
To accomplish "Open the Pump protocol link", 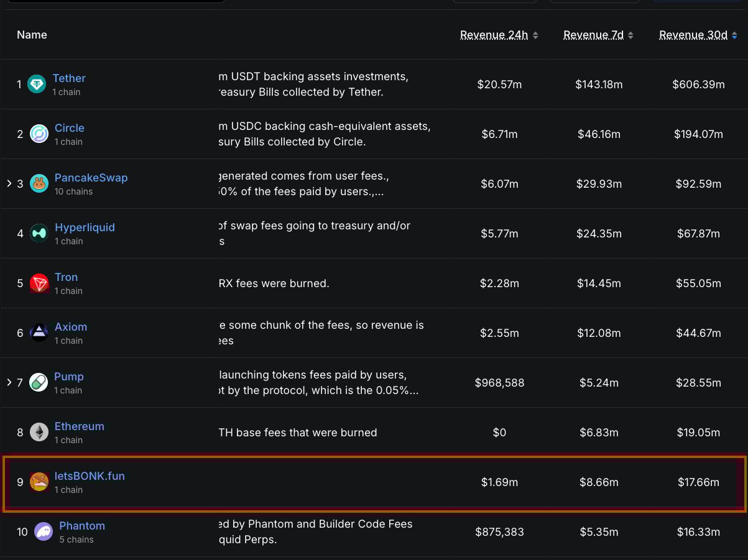I will 69,377.
